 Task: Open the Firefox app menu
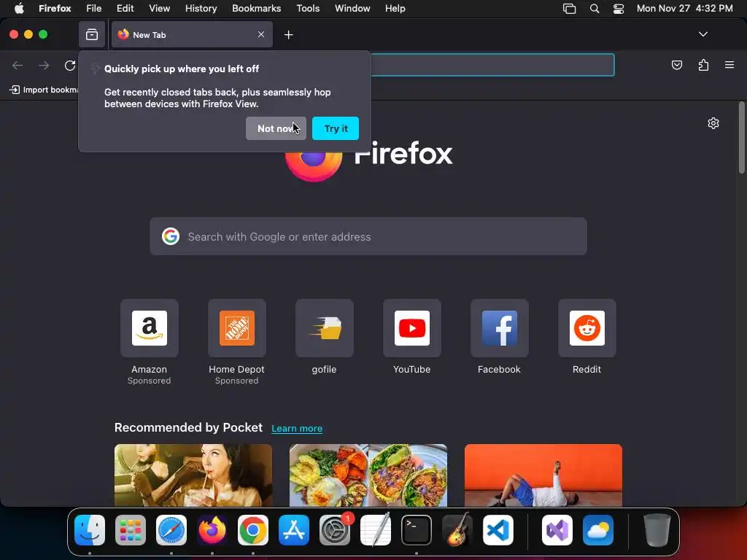(x=55, y=8)
